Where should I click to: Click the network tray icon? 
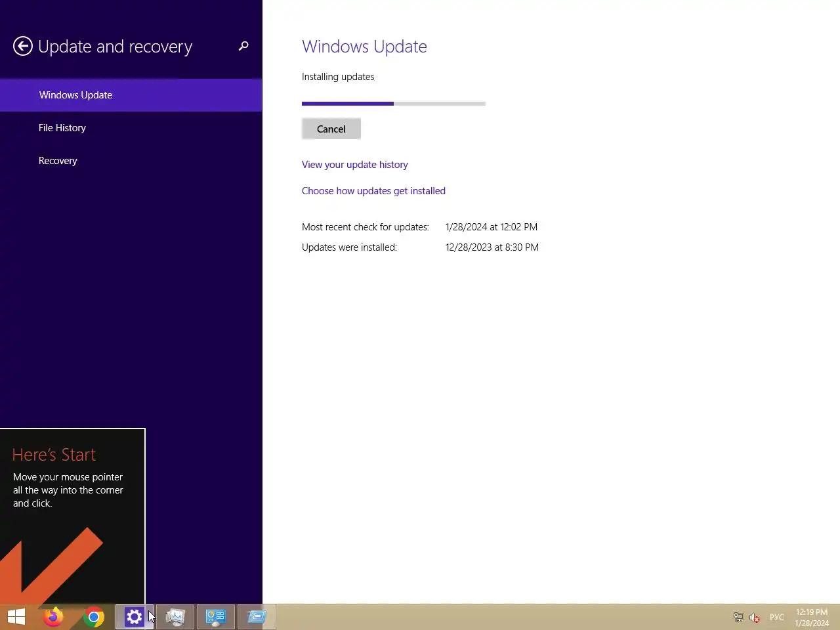[x=739, y=618]
